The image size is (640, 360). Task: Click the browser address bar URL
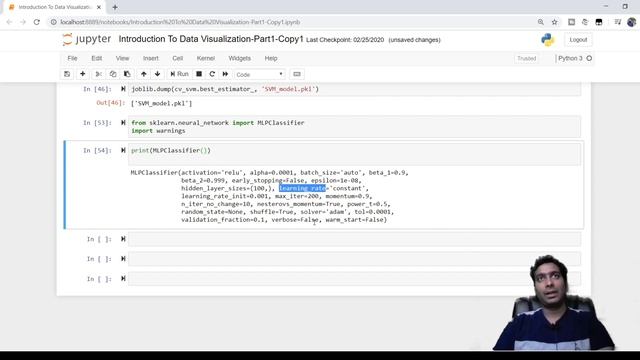180,22
